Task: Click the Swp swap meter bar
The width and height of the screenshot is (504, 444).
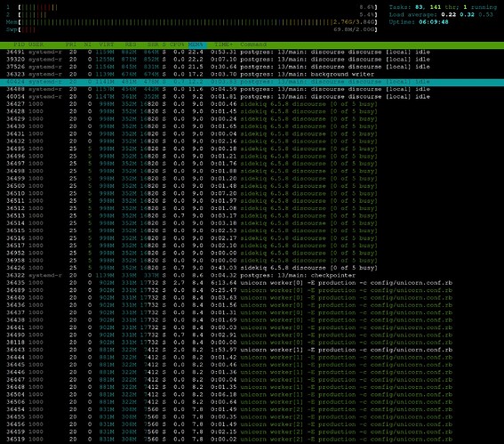Action: (198, 29)
